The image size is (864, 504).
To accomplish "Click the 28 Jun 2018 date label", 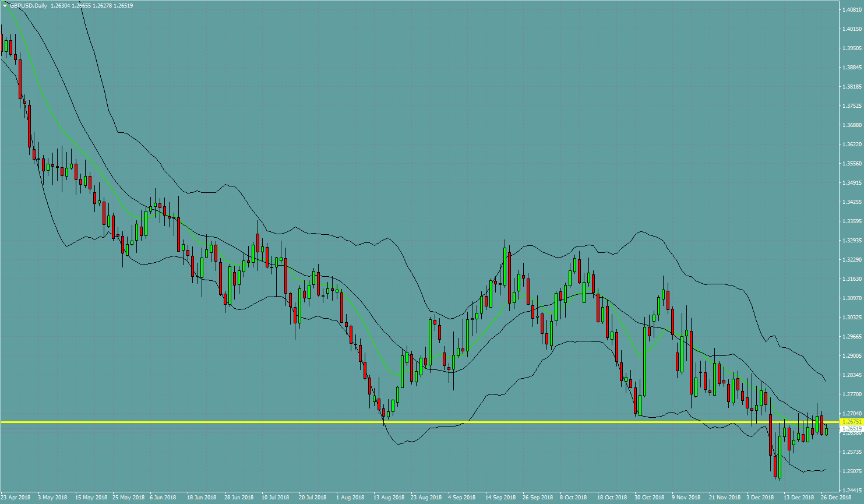I will click(x=239, y=498).
